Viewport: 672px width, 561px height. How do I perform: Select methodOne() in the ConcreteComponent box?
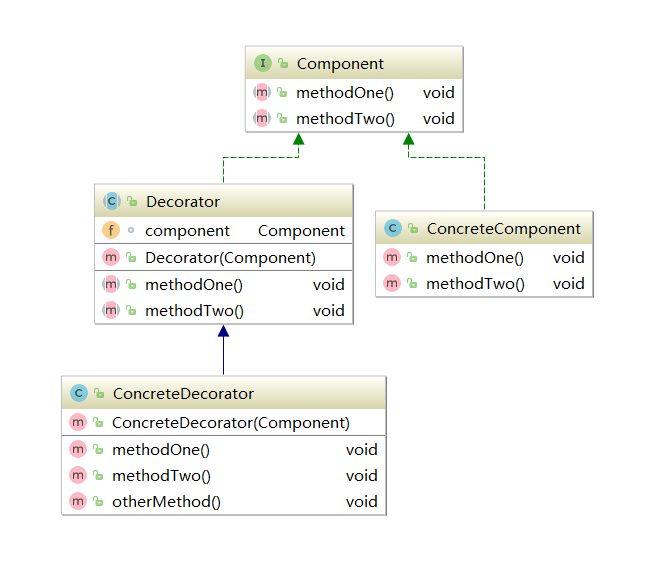pos(475,258)
